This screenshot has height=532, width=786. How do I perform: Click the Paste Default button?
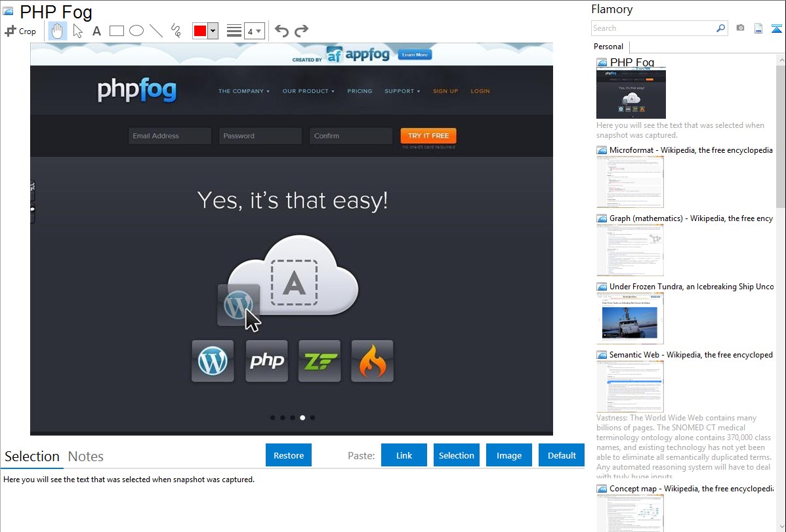(562, 455)
